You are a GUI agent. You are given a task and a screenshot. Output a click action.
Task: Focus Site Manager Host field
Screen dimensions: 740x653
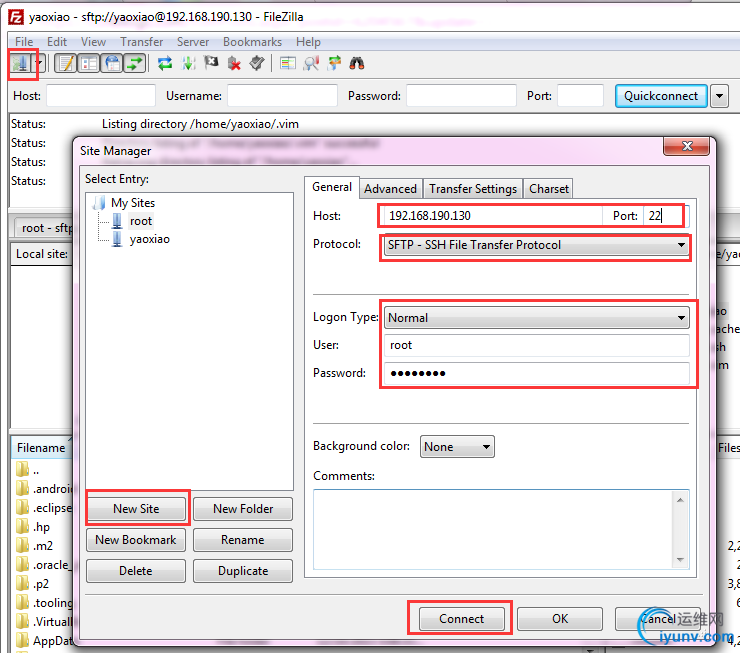493,216
